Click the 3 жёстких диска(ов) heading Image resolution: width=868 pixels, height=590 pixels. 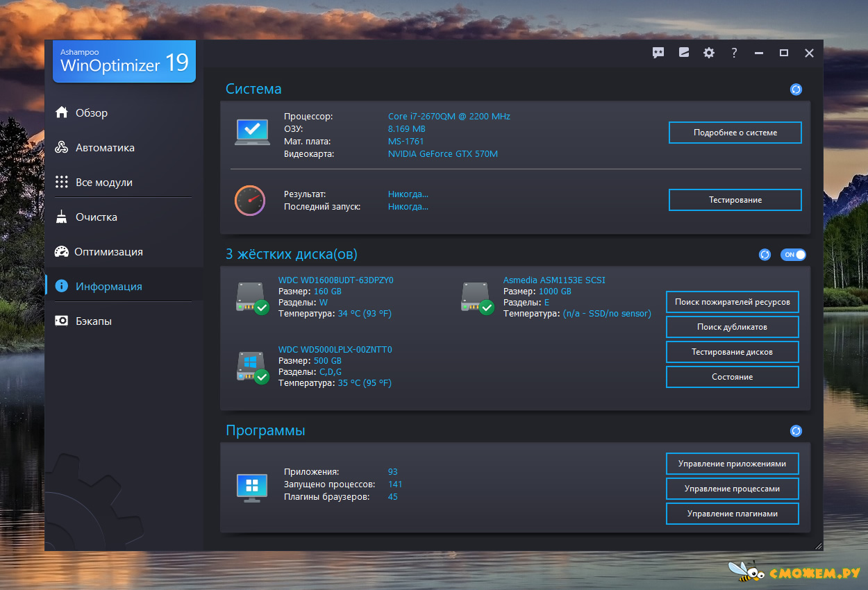coord(292,254)
